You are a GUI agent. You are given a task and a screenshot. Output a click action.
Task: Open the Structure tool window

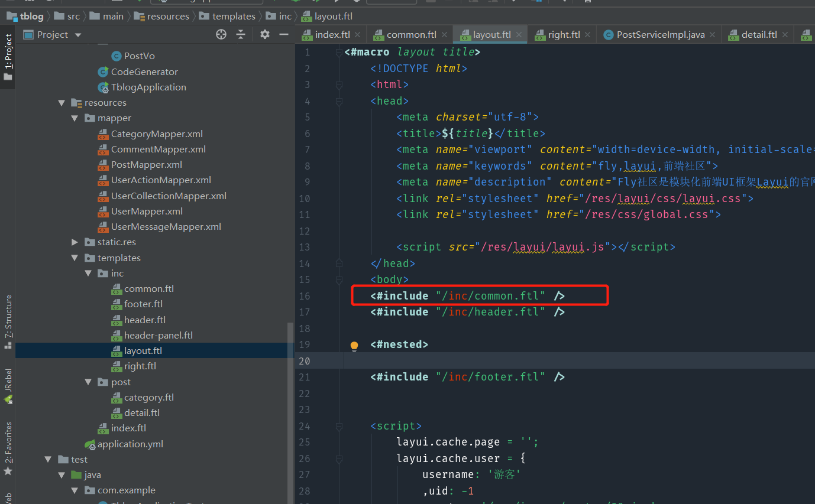[x=8, y=323]
